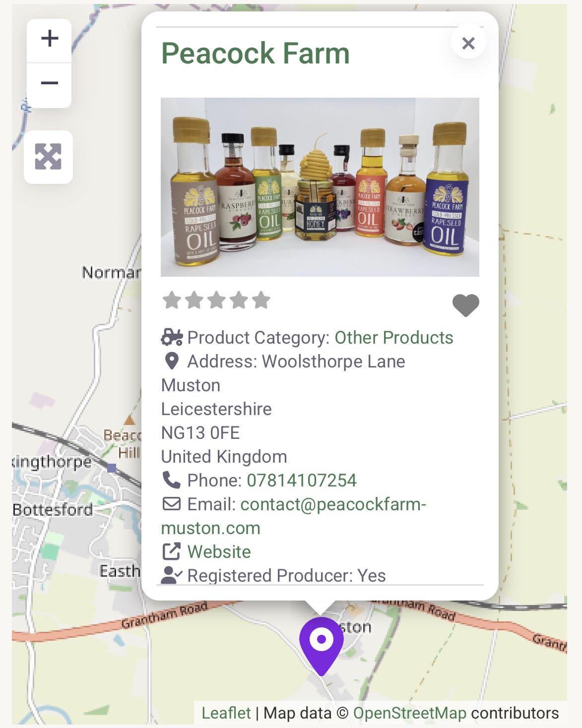Zoom out of the map
582x728 pixels.
pos(49,84)
